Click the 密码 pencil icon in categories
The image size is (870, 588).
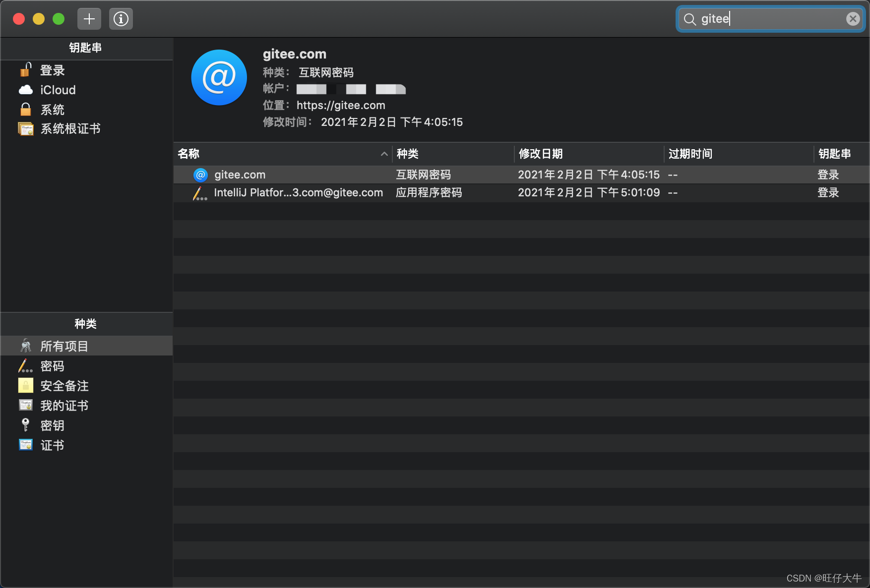pyautogui.click(x=26, y=366)
